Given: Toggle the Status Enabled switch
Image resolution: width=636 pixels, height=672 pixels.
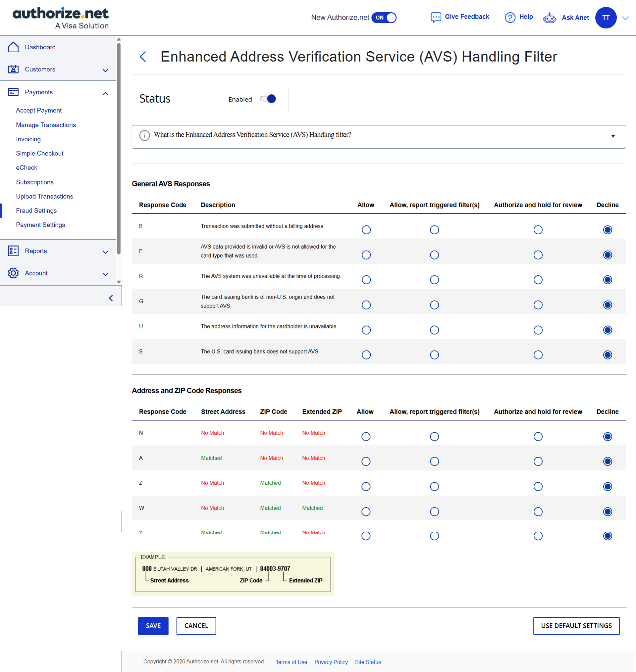Looking at the screenshot, I should pyautogui.click(x=268, y=99).
